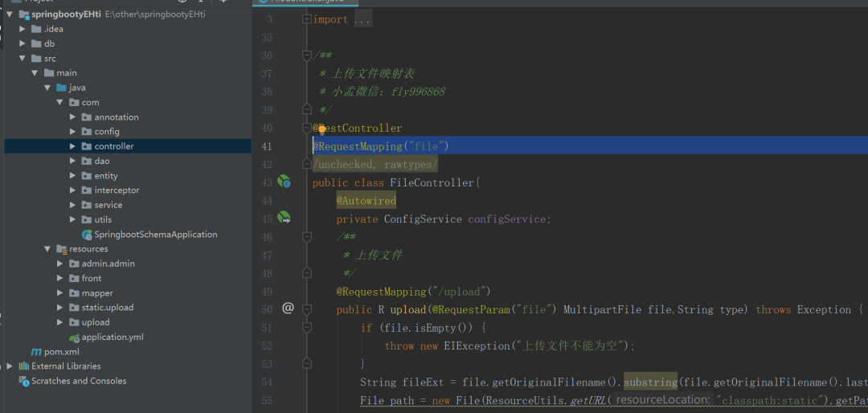Collapse the com package arrow
The height and width of the screenshot is (413, 868).
tap(60, 102)
